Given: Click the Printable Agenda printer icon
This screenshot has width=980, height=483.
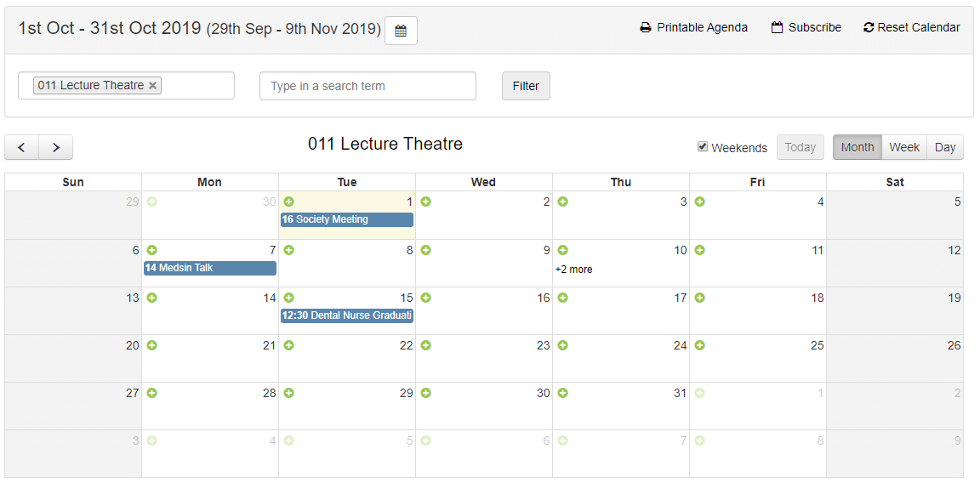Looking at the screenshot, I should tap(646, 27).
